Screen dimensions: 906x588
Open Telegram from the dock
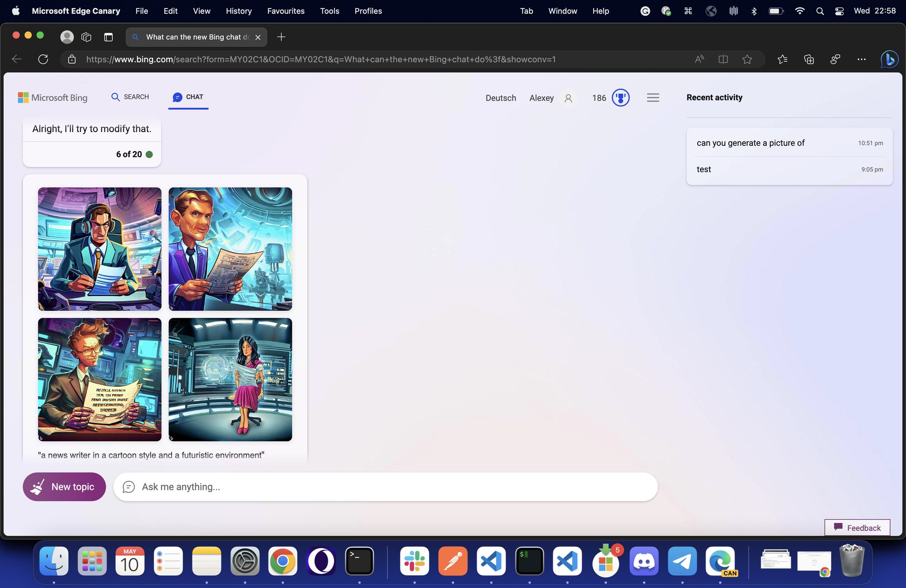click(682, 561)
